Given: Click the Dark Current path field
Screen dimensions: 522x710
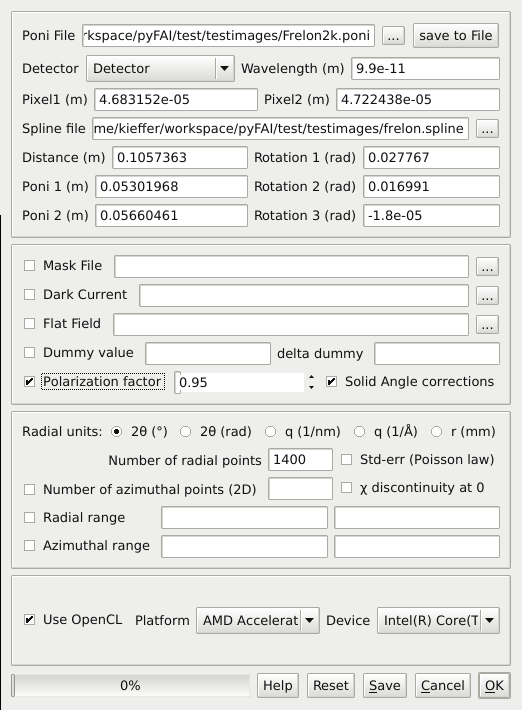Looking at the screenshot, I should tap(304, 295).
